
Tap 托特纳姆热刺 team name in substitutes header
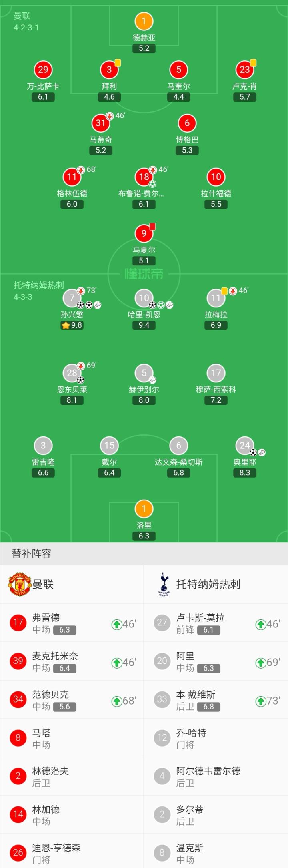(x=208, y=585)
